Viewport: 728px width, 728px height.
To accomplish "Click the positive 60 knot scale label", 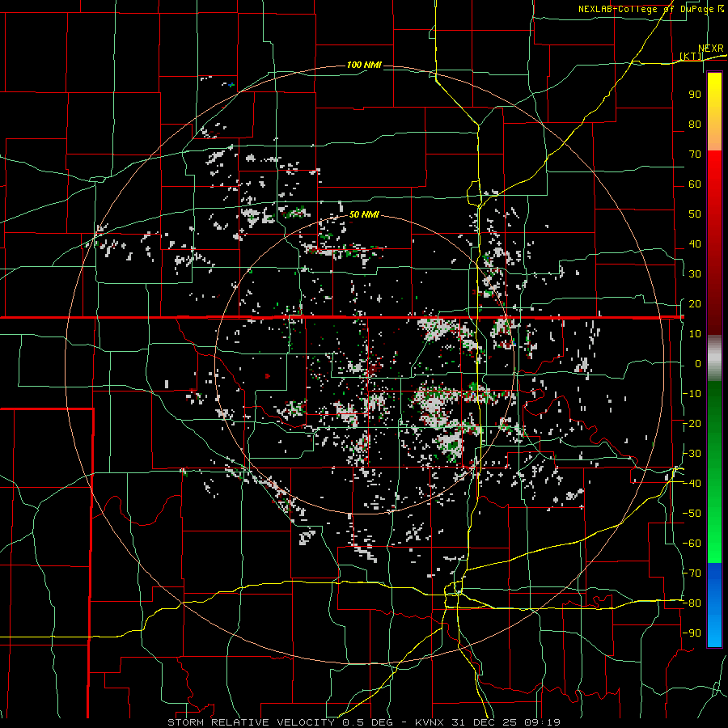I will coord(695,184).
